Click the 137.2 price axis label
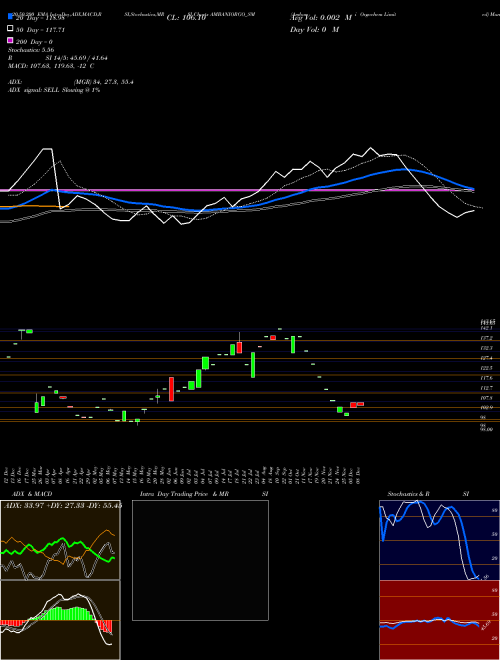 [x=487, y=338]
